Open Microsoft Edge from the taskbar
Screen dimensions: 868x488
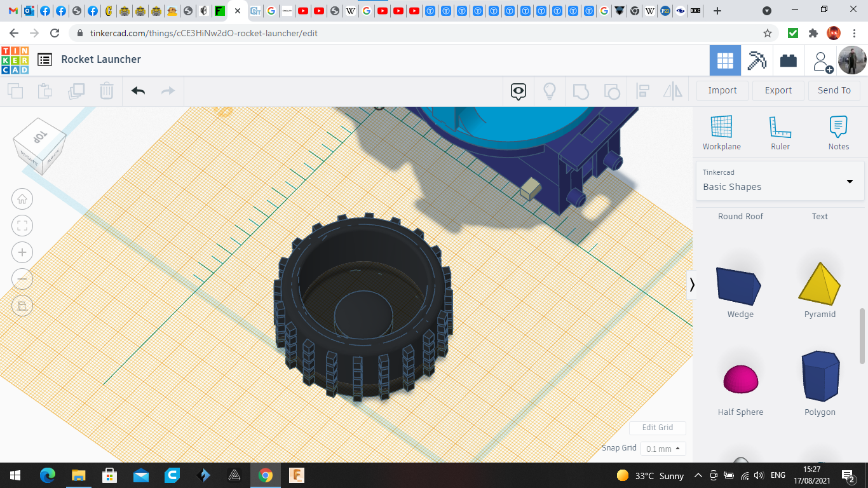point(48,475)
